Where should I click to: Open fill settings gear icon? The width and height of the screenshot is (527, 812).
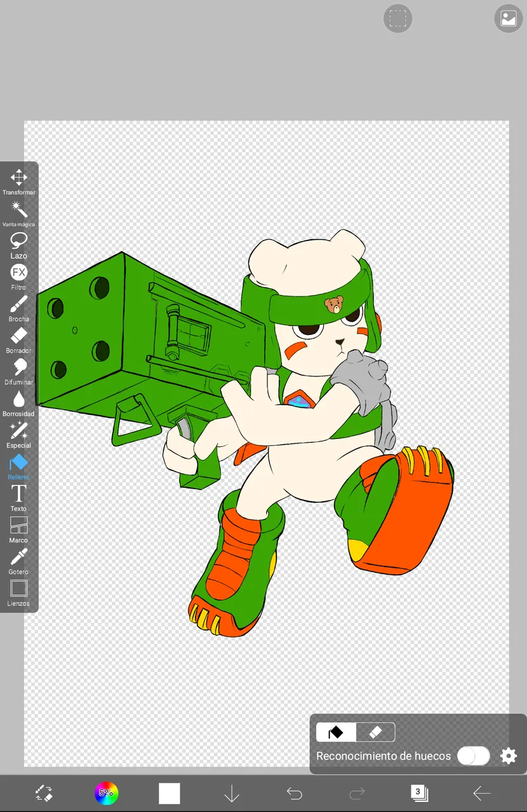pos(509,756)
